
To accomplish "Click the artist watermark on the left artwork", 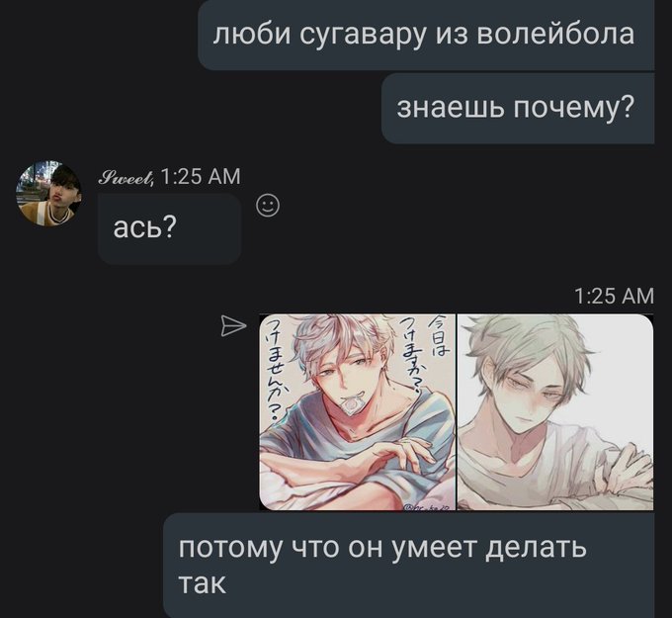I will pos(427,506).
